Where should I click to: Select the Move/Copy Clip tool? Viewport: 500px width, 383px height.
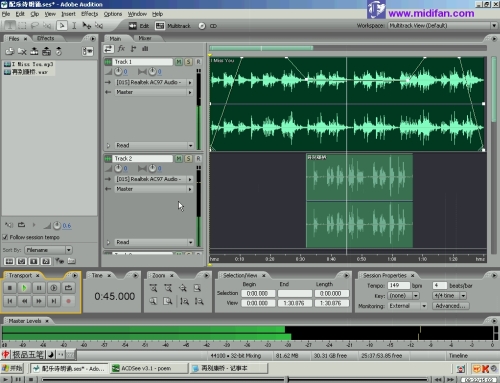[x=87, y=26]
